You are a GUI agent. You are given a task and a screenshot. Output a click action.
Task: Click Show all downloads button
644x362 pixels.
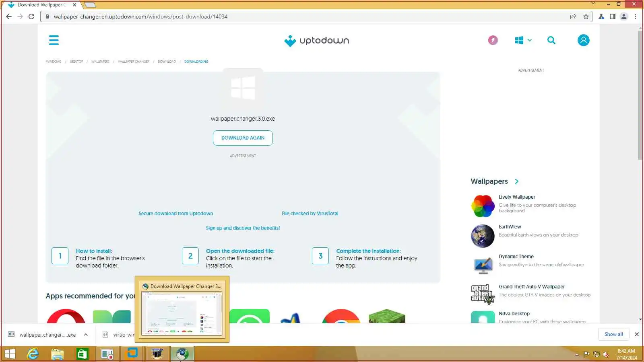[613, 334]
